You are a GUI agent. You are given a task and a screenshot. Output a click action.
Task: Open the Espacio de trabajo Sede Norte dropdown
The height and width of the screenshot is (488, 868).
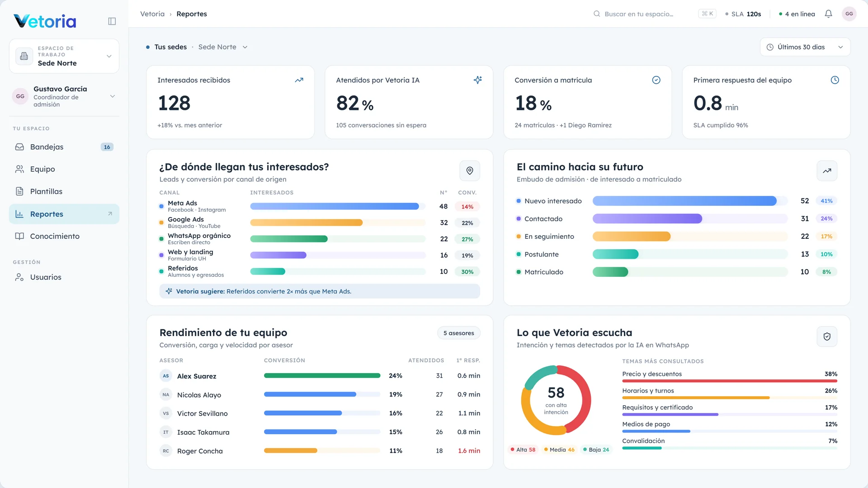coord(64,56)
